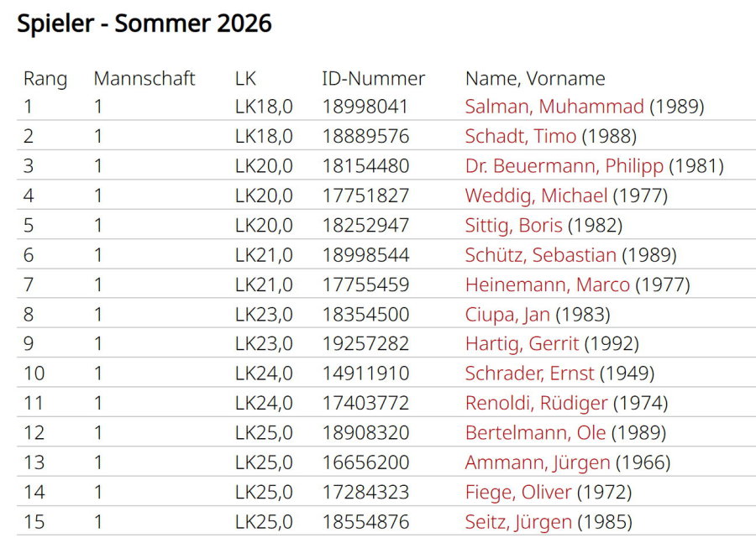Click ID number 18998041
The height and width of the screenshot is (543, 756).
(x=365, y=107)
